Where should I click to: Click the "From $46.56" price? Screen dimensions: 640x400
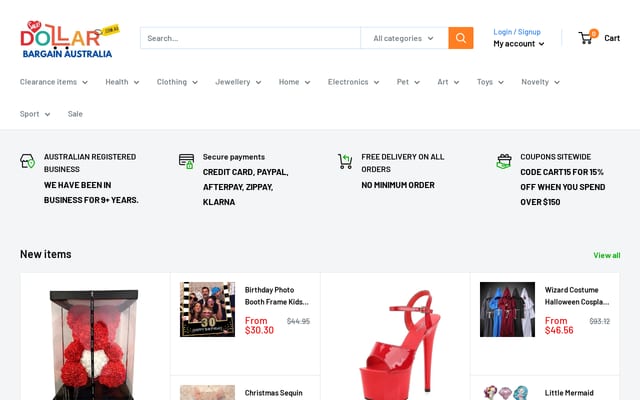(559, 325)
